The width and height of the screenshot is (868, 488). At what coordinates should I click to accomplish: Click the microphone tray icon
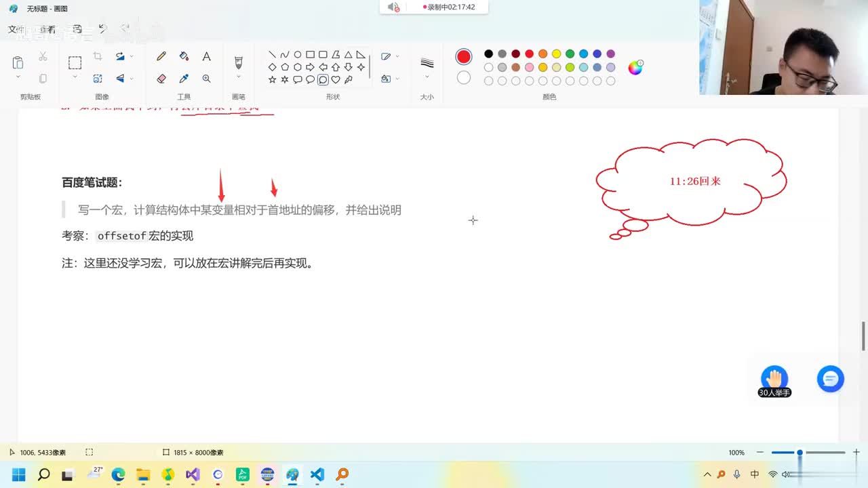click(x=737, y=474)
